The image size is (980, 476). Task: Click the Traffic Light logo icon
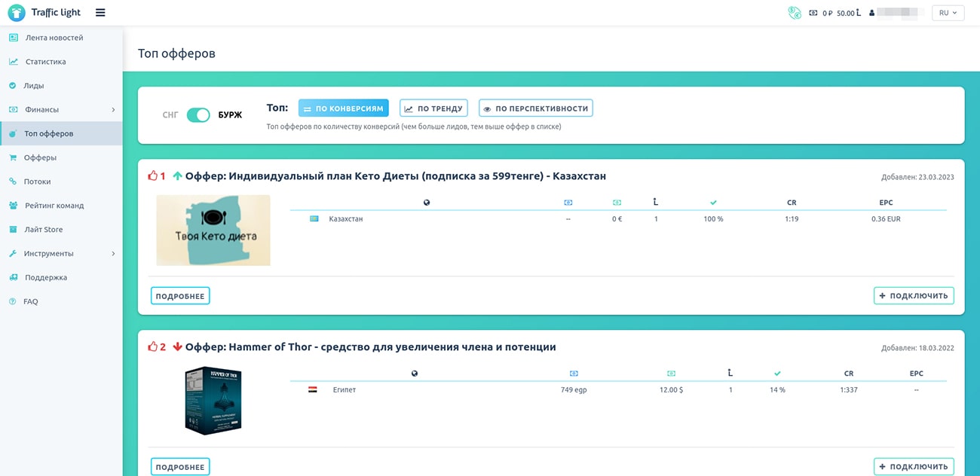[17, 12]
